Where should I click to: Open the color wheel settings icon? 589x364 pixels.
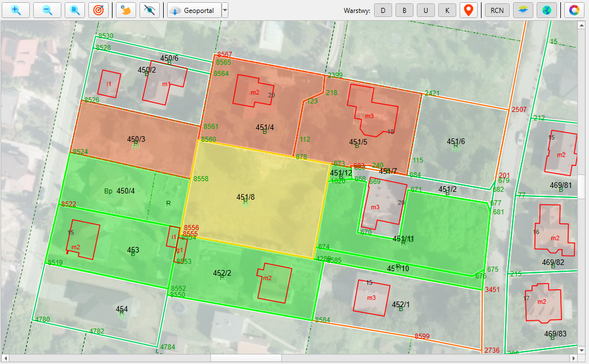[574, 10]
